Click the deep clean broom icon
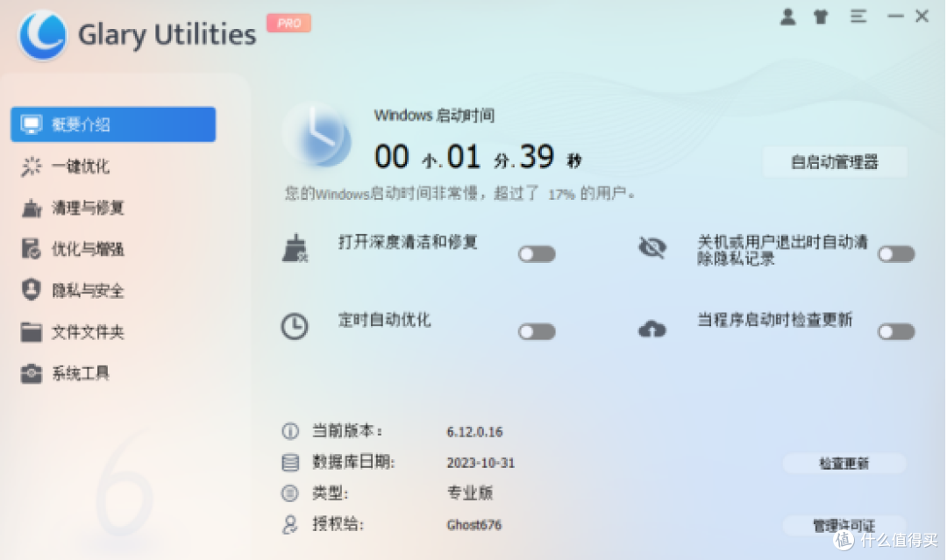 click(295, 248)
